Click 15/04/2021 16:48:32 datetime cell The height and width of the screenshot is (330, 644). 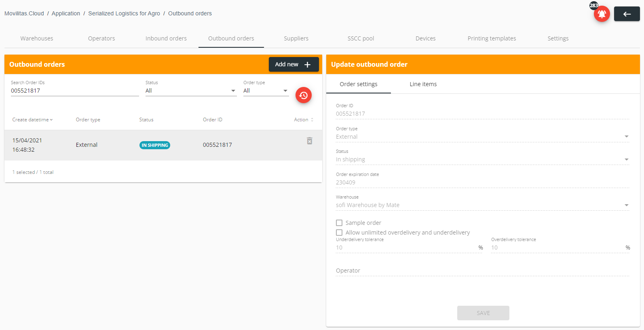tap(27, 145)
